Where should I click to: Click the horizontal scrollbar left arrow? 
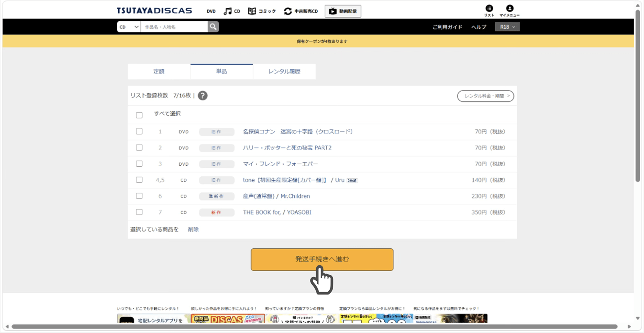pyautogui.click(x=7, y=327)
